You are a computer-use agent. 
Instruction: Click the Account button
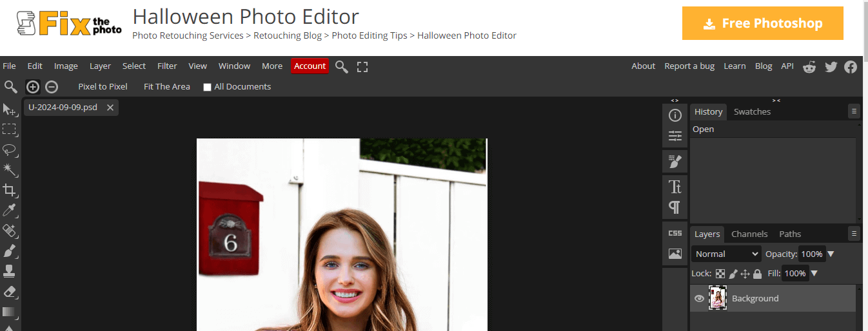tap(310, 66)
